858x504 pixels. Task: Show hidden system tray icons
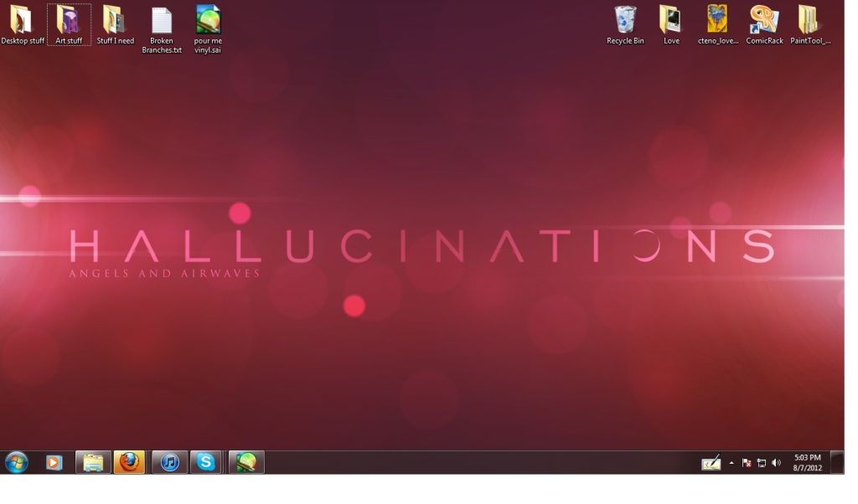click(731, 463)
